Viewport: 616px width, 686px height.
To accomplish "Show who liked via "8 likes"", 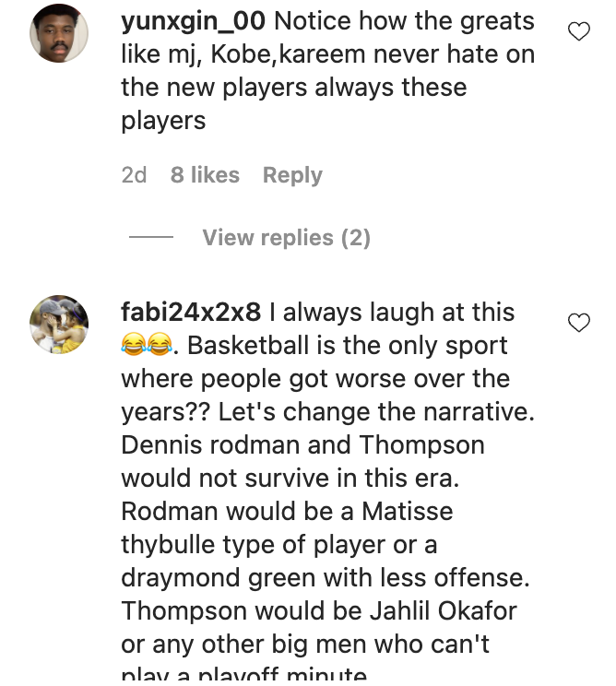I will point(205,175).
